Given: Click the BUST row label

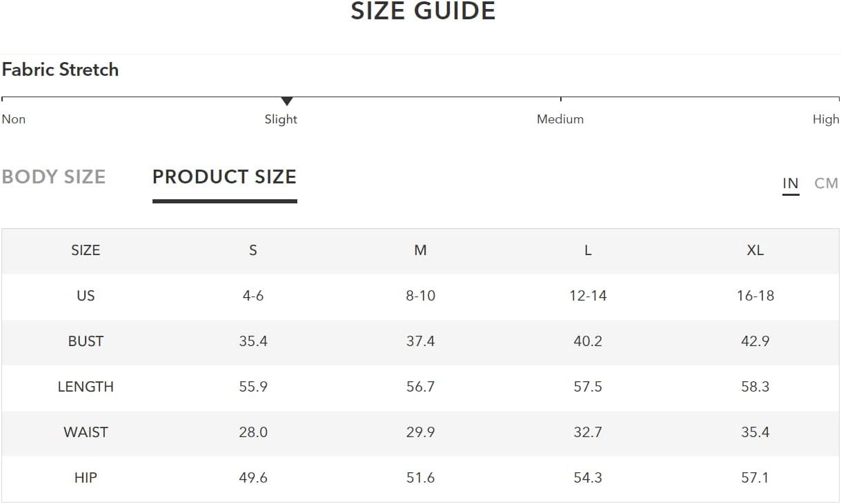Looking at the screenshot, I should (x=86, y=341).
